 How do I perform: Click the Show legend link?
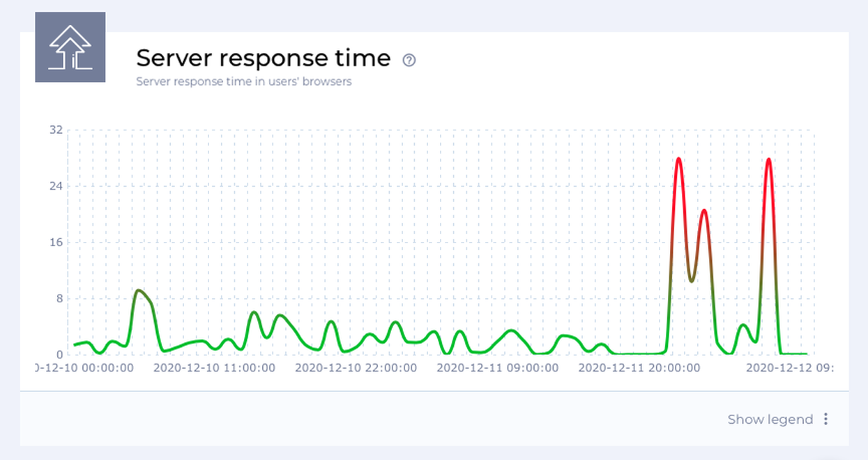click(770, 419)
